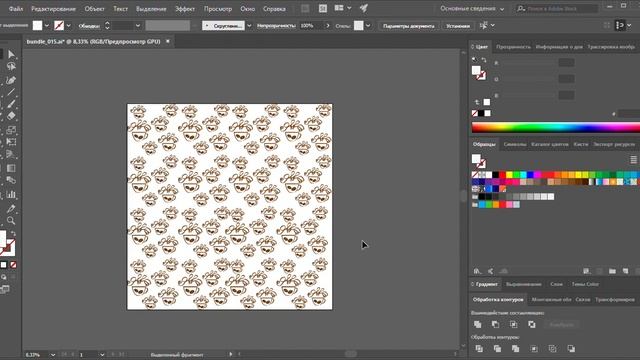Select the Gradient tool in toolbar

pos(11,168)
